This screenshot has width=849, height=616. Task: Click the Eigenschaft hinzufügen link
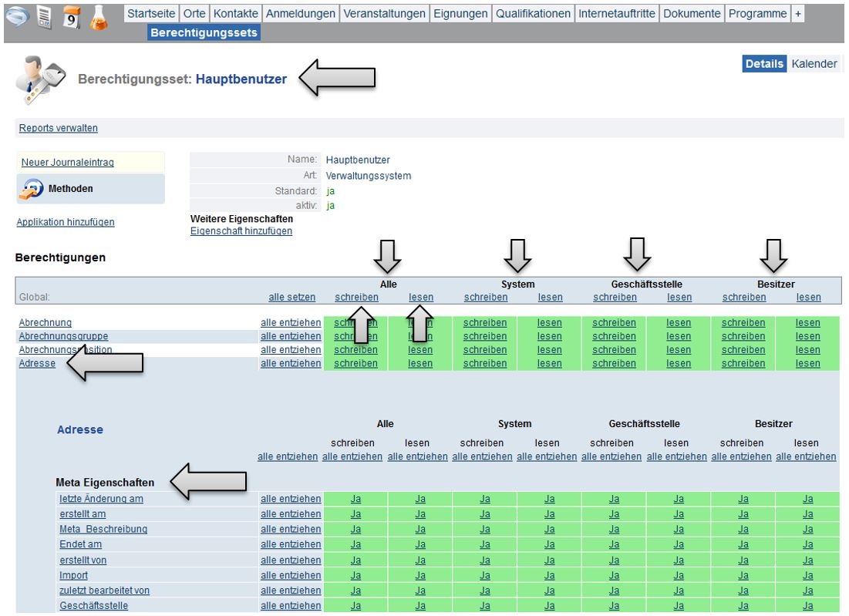(241, 231)
